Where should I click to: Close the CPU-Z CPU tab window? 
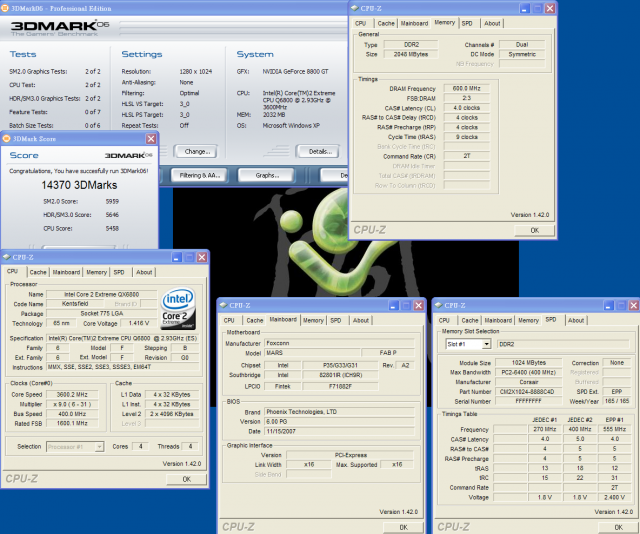pyautogui.click(x=202, y=257)
